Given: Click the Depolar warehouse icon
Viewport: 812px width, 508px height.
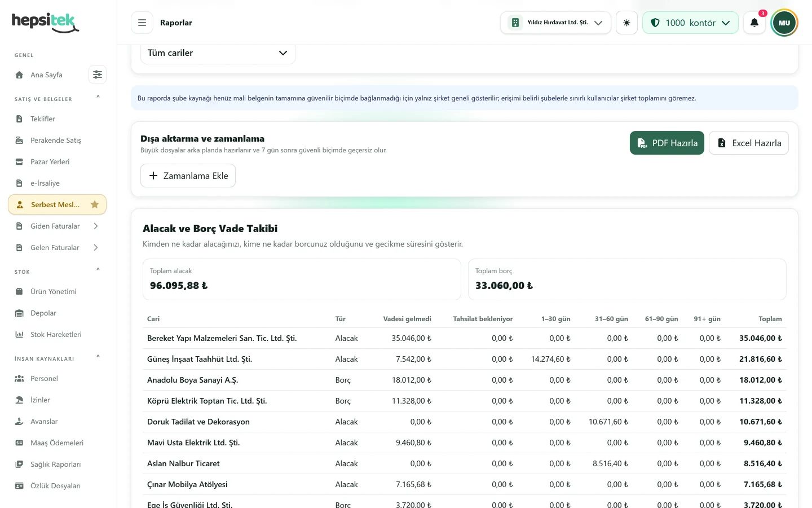Looking at the screenshot, I should click(x=19, y=313).
